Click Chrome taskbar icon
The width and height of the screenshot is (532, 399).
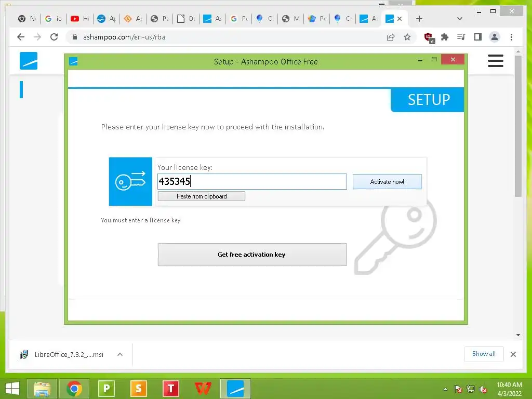(x=74, y=389)
